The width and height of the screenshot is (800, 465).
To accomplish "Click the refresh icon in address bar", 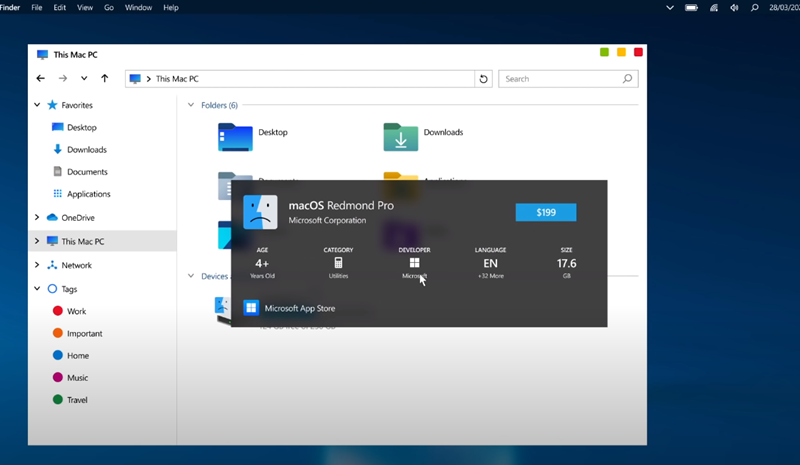I will [x=484, y=79].
